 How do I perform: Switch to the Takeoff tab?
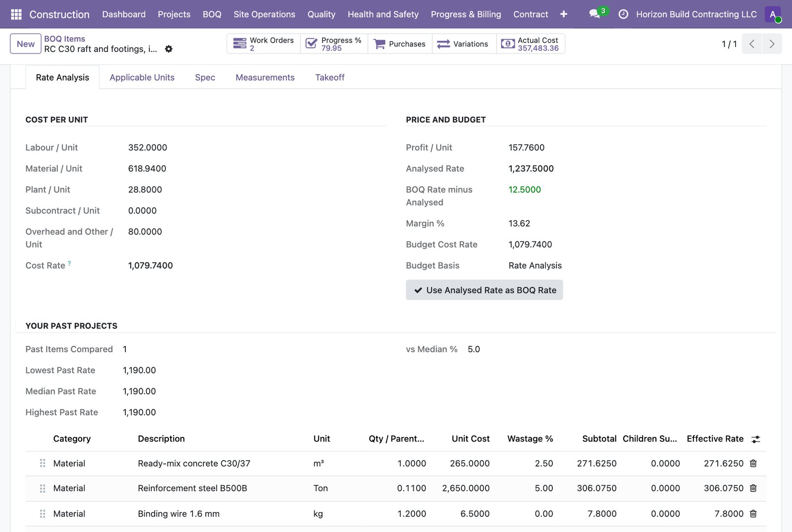click(330, 77)
